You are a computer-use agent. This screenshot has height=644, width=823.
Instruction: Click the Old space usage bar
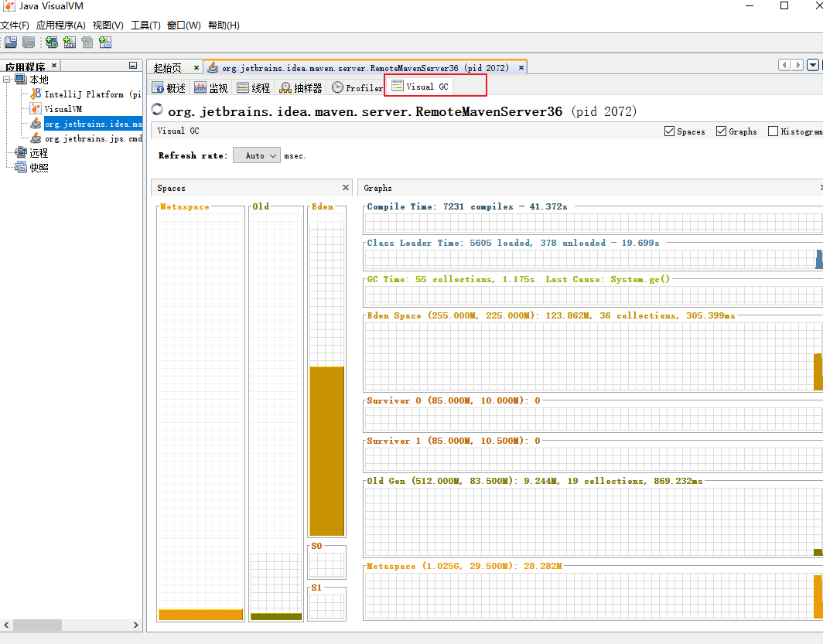276,617
